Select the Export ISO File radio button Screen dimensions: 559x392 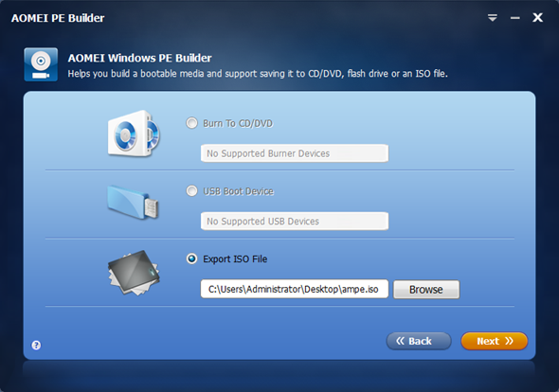coord(191,258)
